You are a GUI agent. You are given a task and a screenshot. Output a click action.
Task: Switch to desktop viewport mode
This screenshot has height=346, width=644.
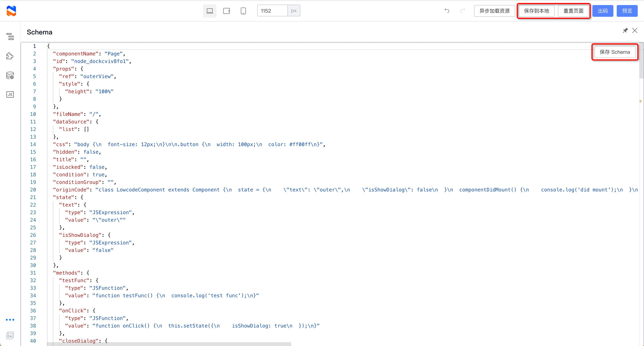coord(210,11)
